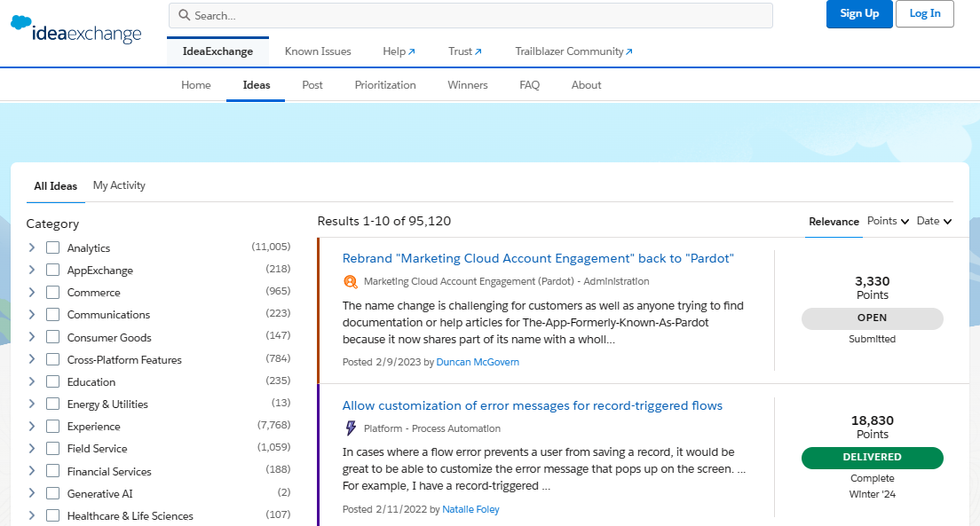The width and height of the screenshot is (980, 526).
Task: Sort results by Date
Action: 934,221
